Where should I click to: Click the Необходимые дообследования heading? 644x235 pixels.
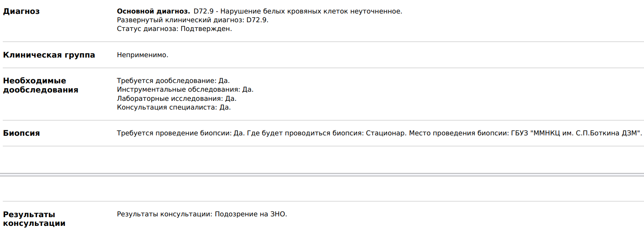(x=41, y=85)
